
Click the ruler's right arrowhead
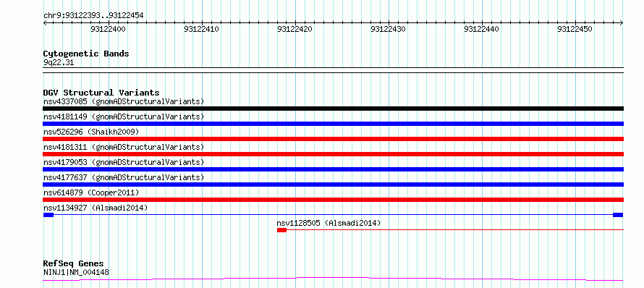[622, 23]
